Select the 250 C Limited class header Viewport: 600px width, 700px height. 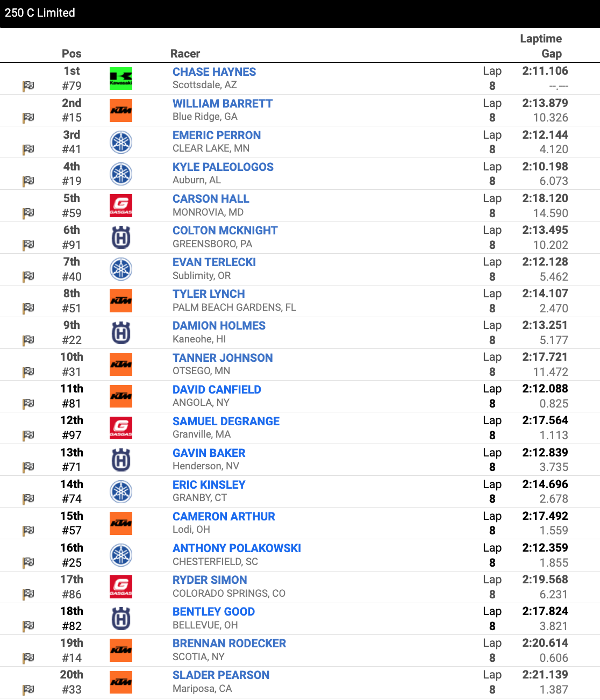(x=40, y=12)
